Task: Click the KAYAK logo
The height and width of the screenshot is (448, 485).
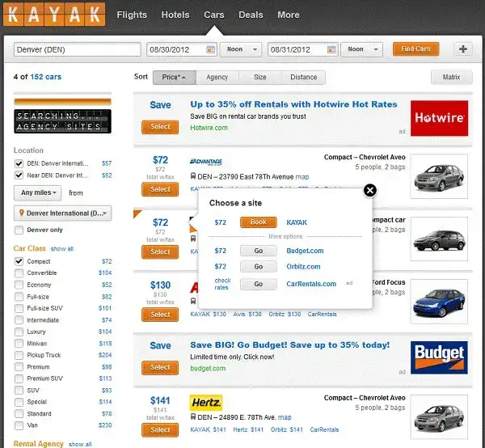Action: pos(54,15)
